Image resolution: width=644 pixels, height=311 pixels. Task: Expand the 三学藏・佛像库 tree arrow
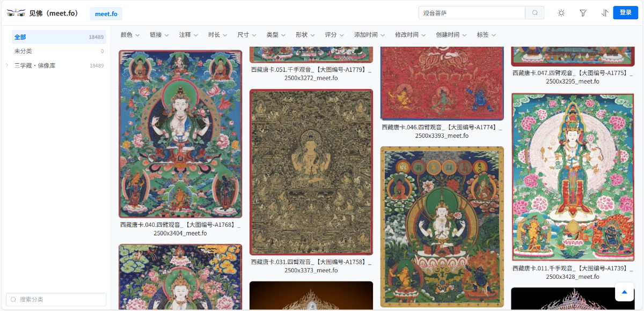[x=7, y=65]
